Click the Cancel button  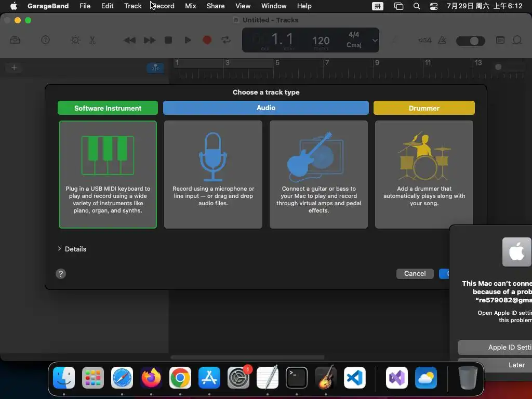pyautogui.click(x=415, y=273)
